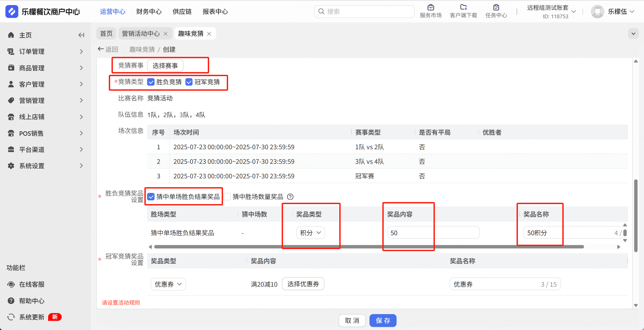Expand the 订单管理 submenu arrow
The image size is (644, 330).
click(81, 51)
